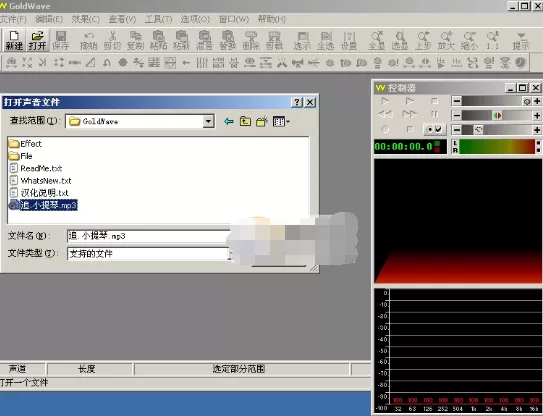Click the second play button in 控制器
543x416 pixels.
(409, 101)
